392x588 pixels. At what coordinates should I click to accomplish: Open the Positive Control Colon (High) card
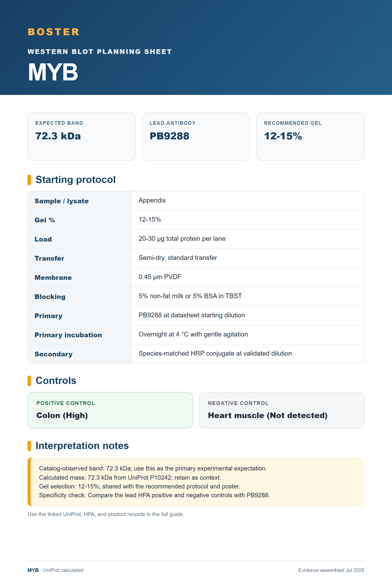(x=110, y=410)
